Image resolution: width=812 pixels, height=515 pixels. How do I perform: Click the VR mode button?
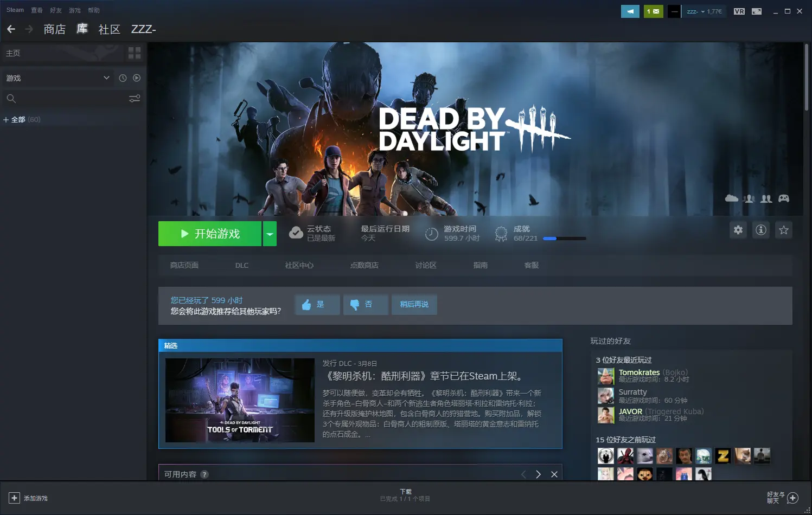coord(739,11)
